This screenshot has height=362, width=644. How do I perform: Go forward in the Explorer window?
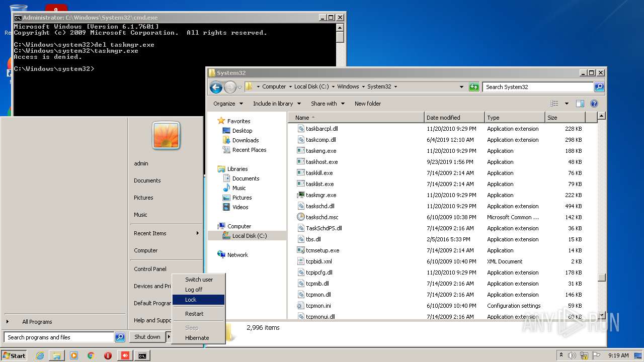click(x=230, y=87)
